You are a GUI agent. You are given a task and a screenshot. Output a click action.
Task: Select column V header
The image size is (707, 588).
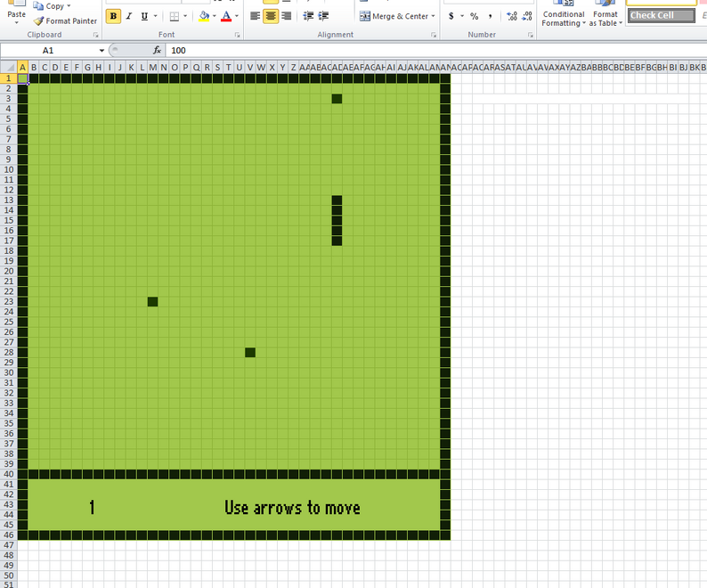coord(250,68)
